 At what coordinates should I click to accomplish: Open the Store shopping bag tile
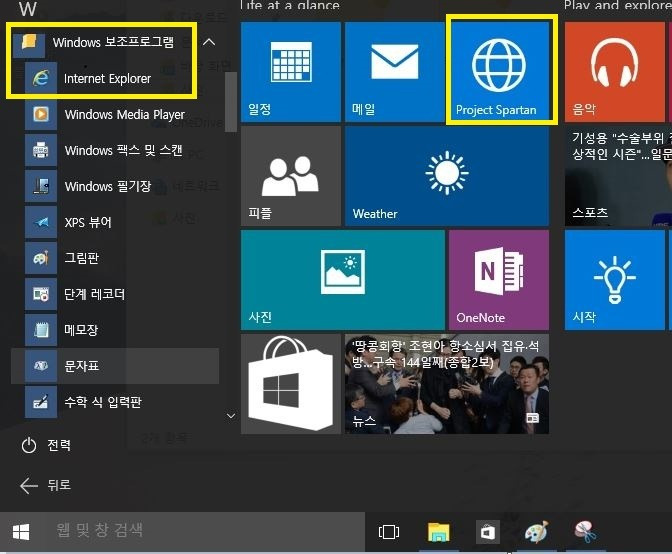coord(291,384)
